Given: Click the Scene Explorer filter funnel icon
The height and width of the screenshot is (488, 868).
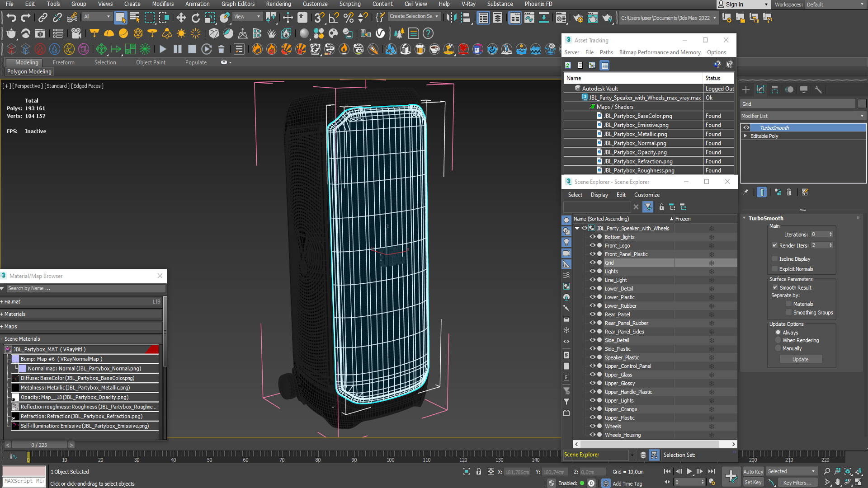Looking at the screenshot, I should click(x=648, y=207).
